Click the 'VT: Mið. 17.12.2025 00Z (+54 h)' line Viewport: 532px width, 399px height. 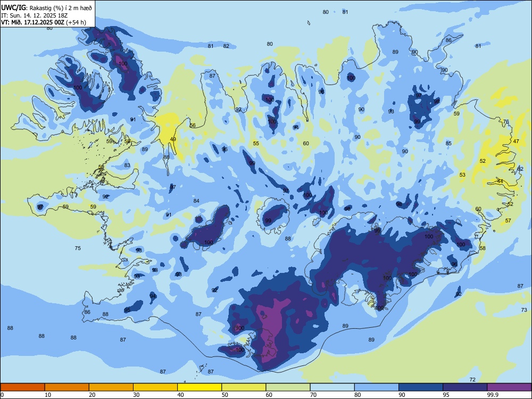click(44, 22)
